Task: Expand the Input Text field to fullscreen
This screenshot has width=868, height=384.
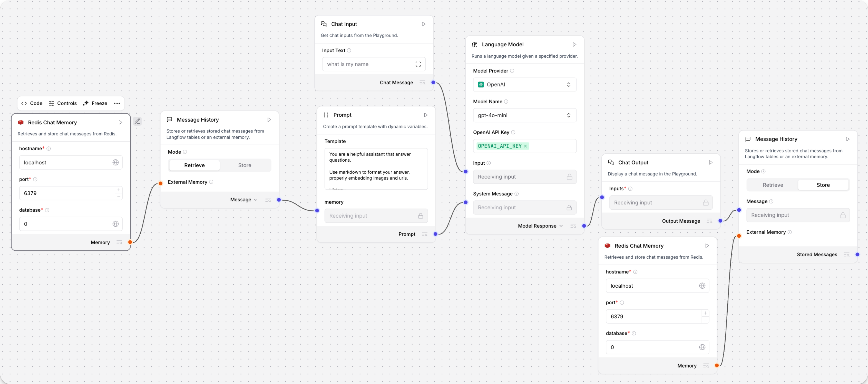Action: (418, 64)
